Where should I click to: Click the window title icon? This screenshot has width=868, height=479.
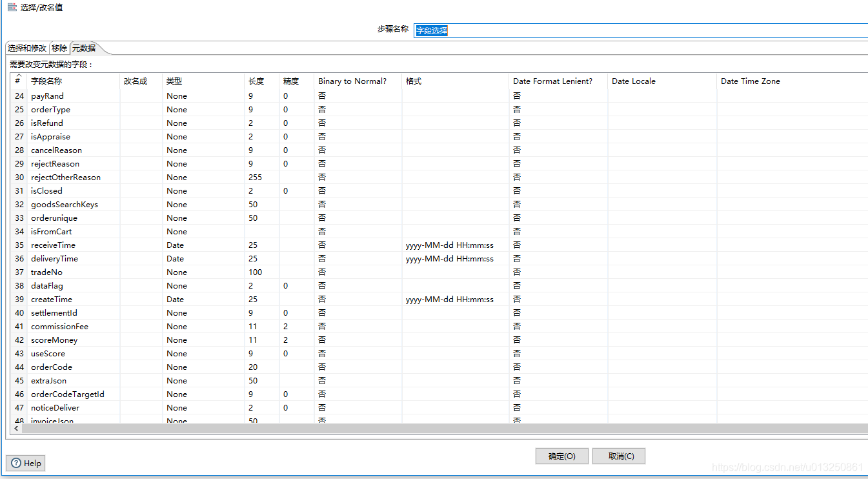tap(12, 7)
